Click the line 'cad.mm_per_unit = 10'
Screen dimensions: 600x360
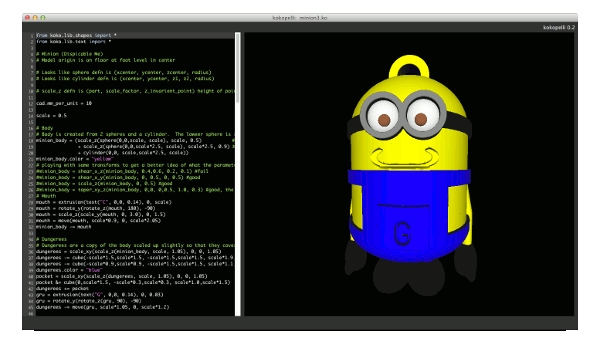tap(64, 103)
